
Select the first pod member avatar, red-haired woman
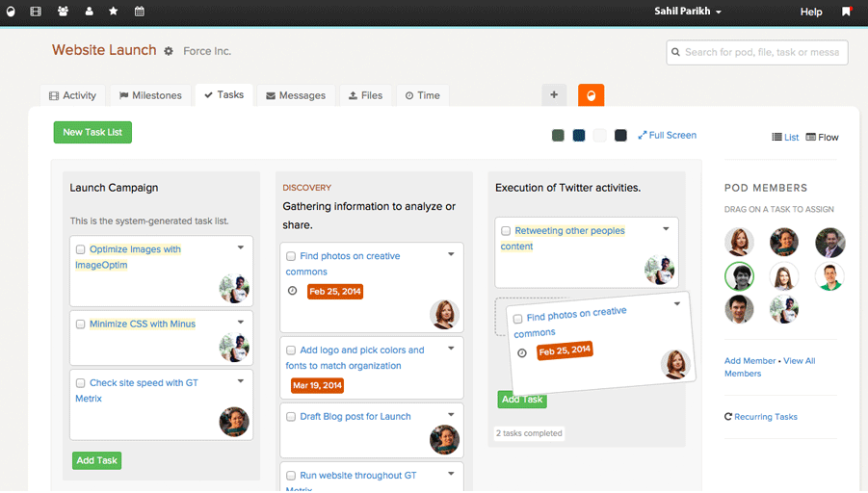tap(739, 242)
